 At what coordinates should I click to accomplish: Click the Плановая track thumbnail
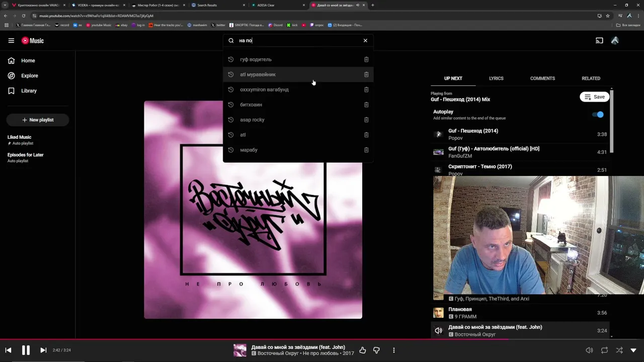(x=439, y=313)
